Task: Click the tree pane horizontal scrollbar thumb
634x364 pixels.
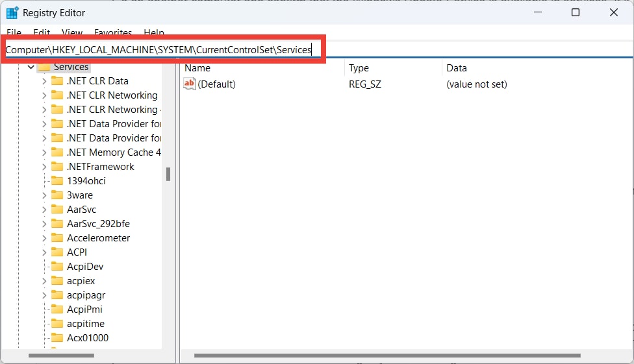Action: pyautogui.click(x=61, y=356)
